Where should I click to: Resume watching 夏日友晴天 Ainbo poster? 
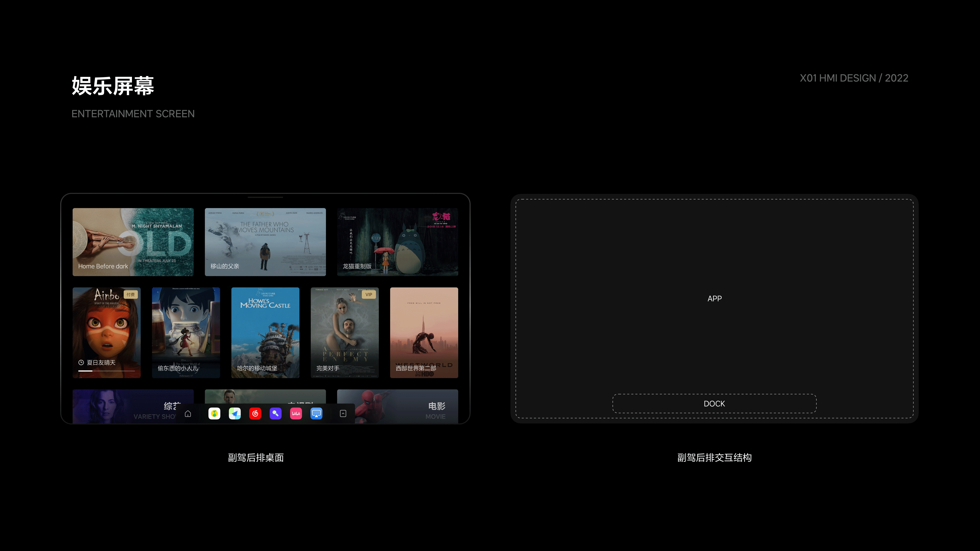pos(106,333)
